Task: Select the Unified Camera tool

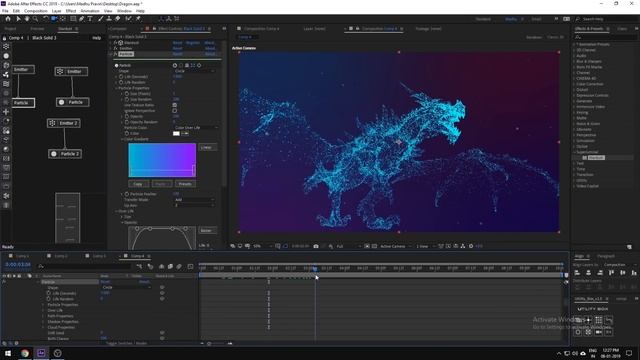Action: pos(54,19)
